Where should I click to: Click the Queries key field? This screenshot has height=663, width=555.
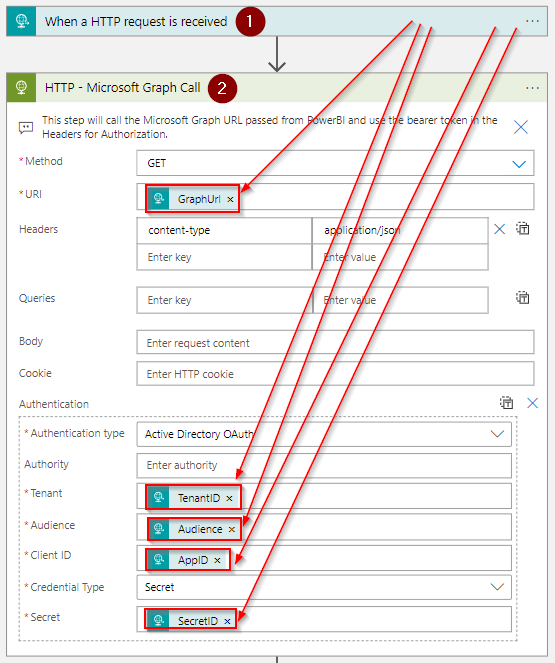point(224,300)
